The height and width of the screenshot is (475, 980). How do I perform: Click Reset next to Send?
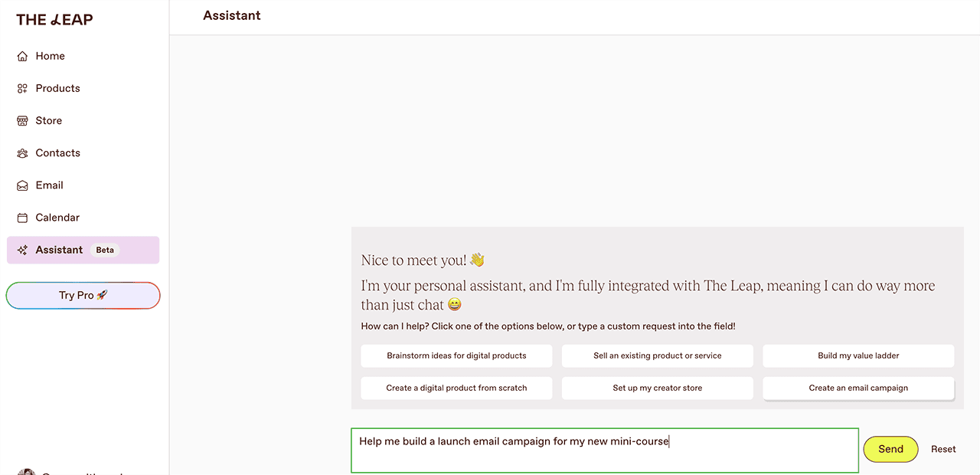click(943, 449)
